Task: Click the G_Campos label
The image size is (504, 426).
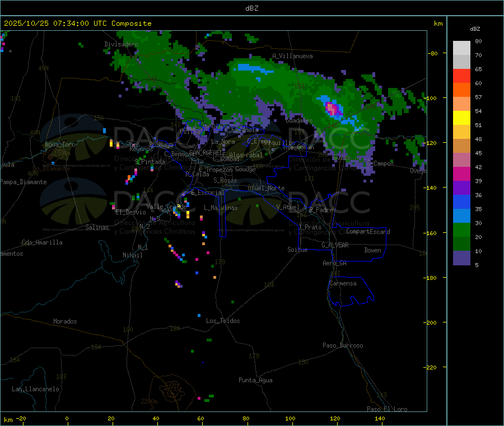Action: click(380, 163)
